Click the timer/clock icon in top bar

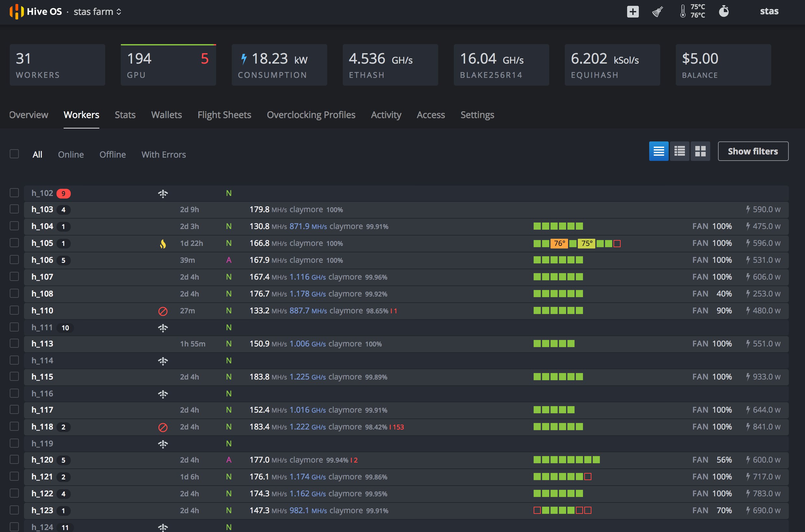(726, 11)
